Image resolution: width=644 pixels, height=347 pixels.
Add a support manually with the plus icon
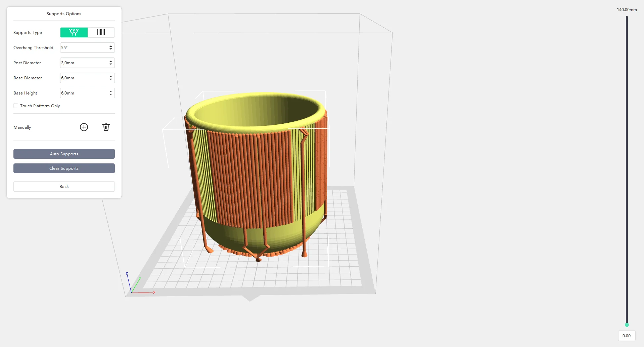tap(84, 127)
